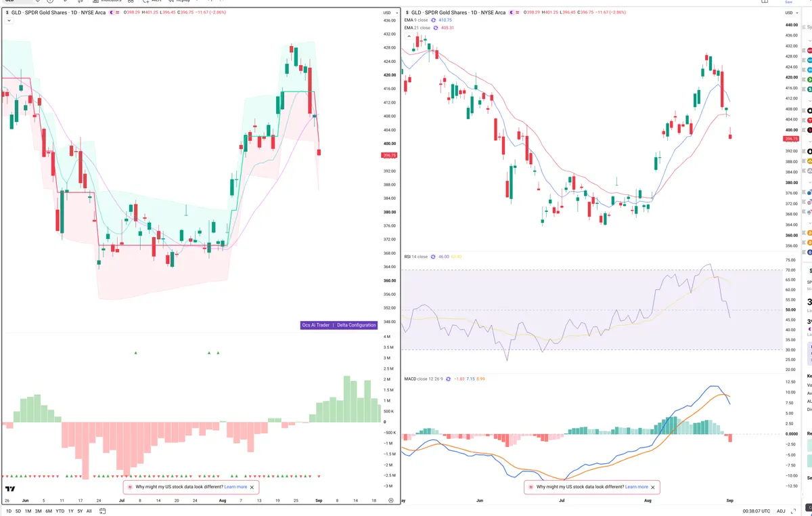
Task: Select the RSI 14 close legend label
Action: (416, 257)
